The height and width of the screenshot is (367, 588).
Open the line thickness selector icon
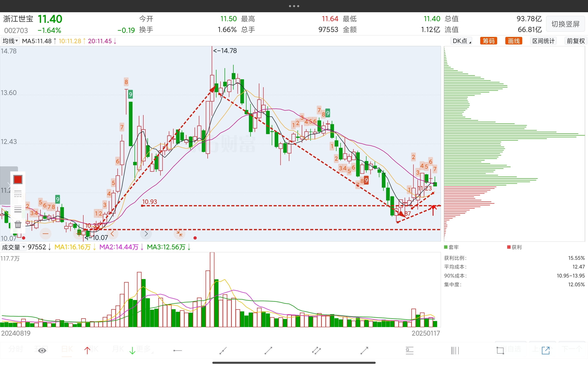point(18,209)
